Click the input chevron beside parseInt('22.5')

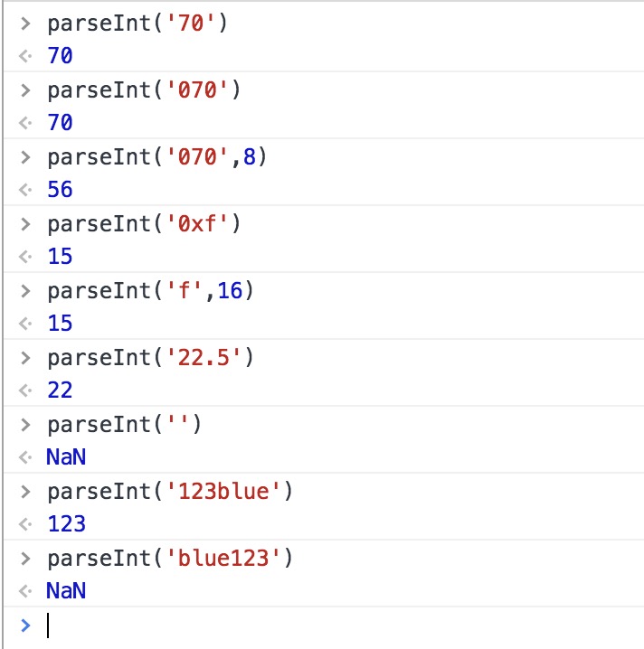26,358
